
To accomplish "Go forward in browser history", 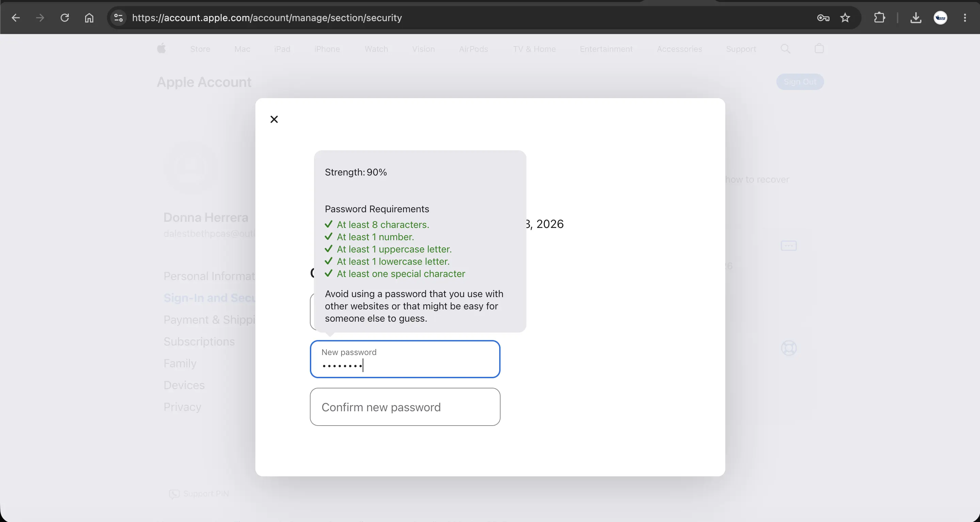I will pos(39,17).
